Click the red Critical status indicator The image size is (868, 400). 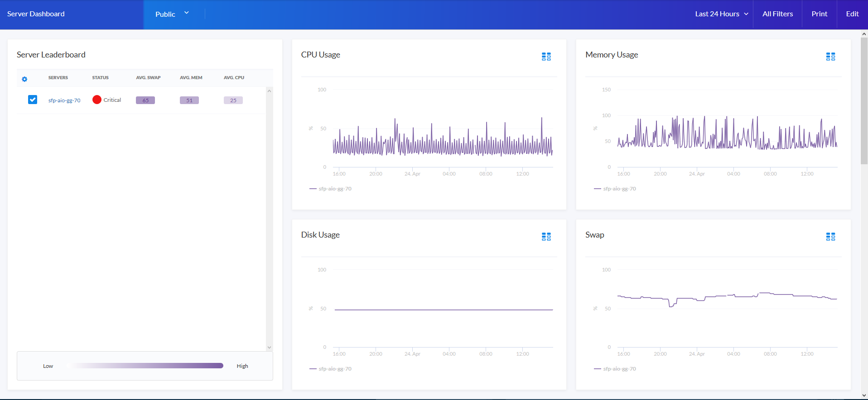pos(97,100)
